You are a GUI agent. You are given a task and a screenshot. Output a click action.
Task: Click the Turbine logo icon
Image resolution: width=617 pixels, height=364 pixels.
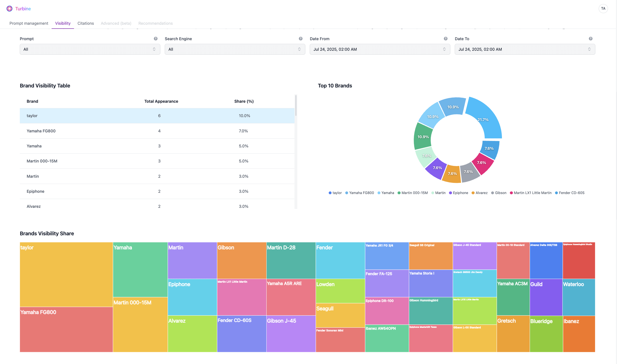coord(9,9)
